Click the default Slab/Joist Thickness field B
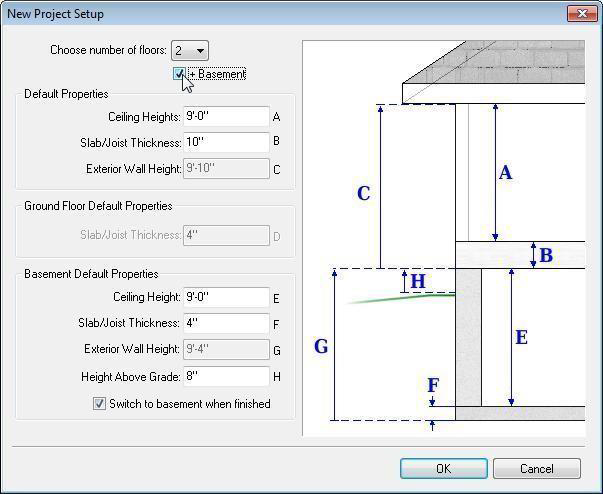This screenshot has height=494, width=603. 227,143
